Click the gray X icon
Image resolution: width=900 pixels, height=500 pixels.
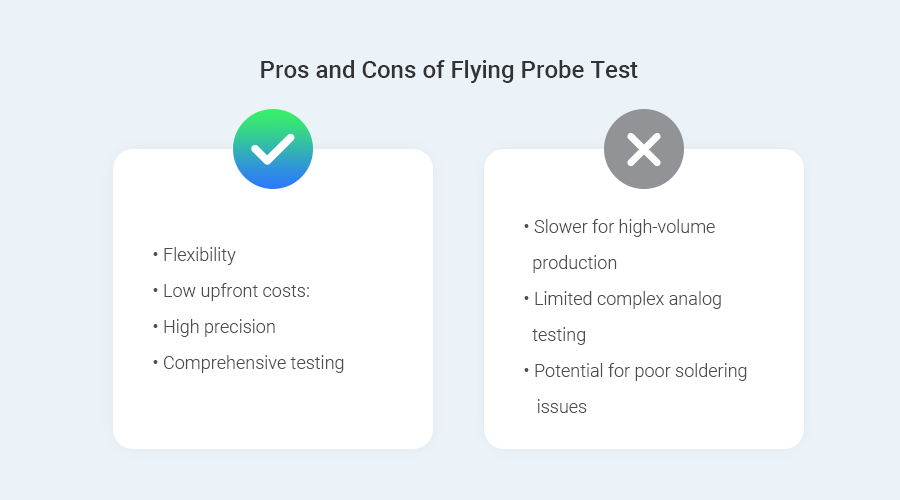coord(643,149)
